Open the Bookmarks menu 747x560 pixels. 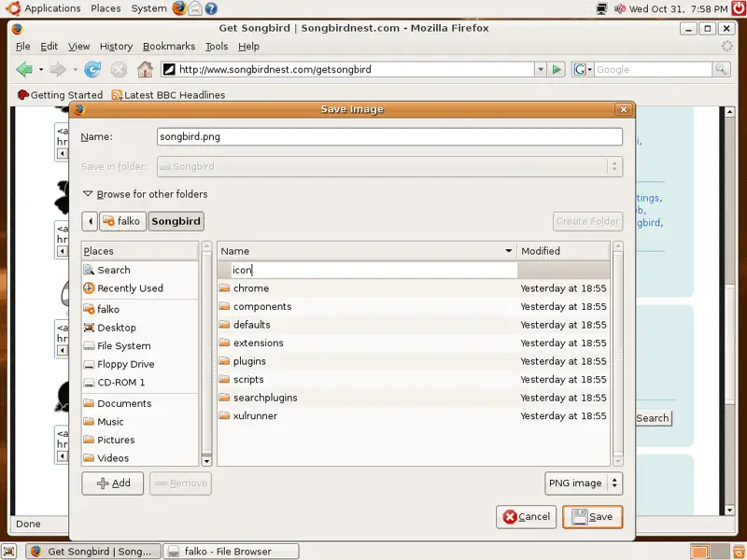click(169, 46)
